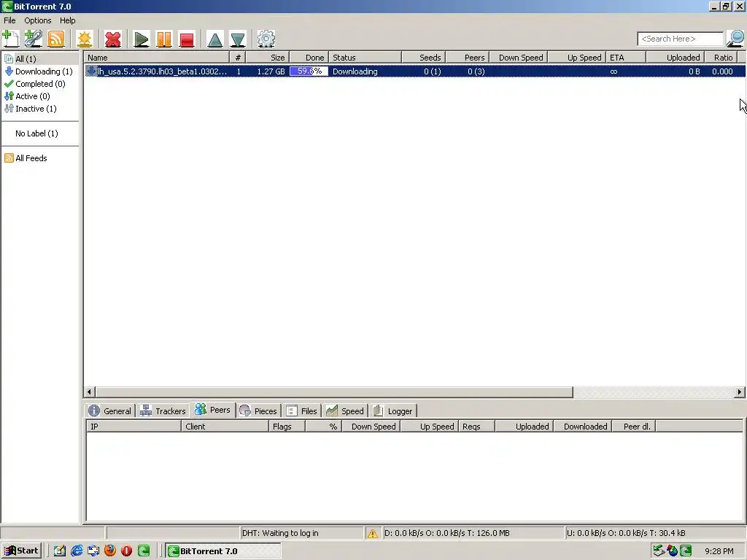747x560 pixels.
Task: Open the Help menu
Action: click(x=68, y=20)
